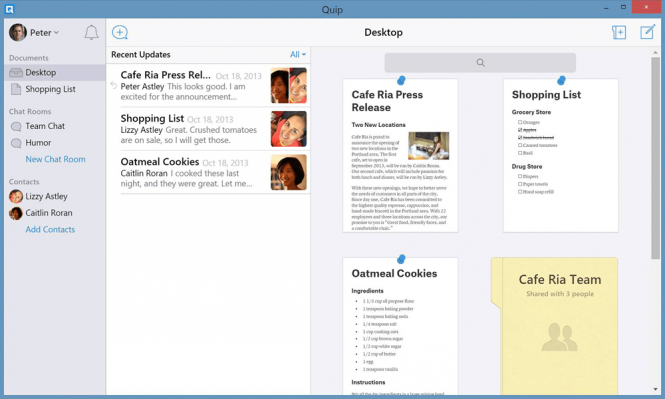Click reply arrow beside Cafe Ria update
Screen dimensions: 665x399
[113, 85]
